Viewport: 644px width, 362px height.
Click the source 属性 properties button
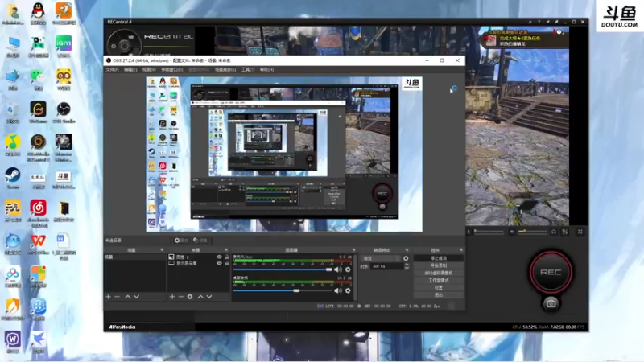pyautogui.click(x=181, y=241)
